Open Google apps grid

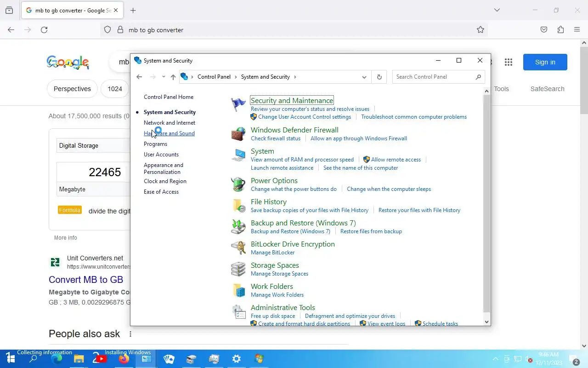pyautogui.click(x=508, y=62)
